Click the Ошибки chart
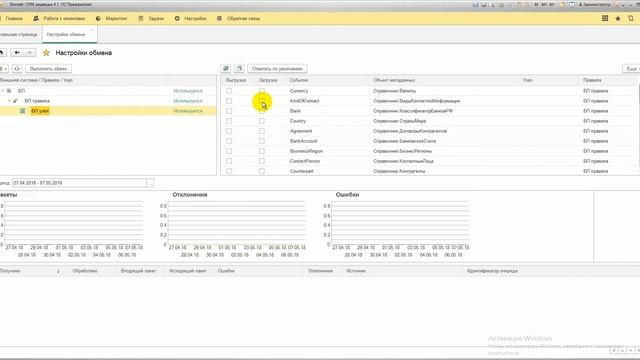The image size is (640, 360). [396, 224]
